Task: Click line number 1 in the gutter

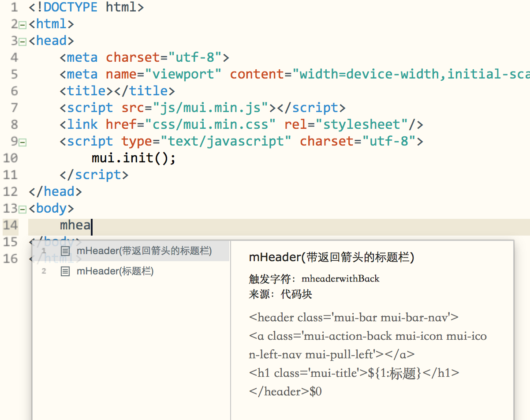Action: (x=14, y=7)
